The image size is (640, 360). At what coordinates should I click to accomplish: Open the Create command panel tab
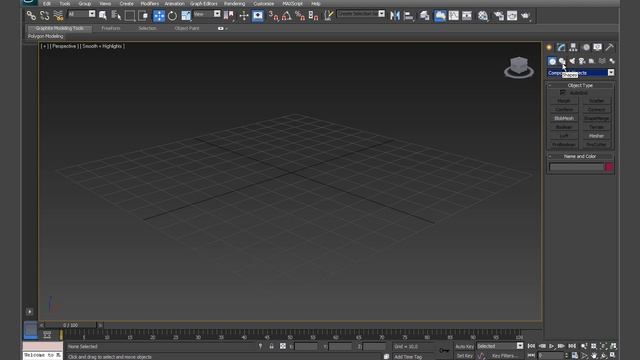(549, 47)
